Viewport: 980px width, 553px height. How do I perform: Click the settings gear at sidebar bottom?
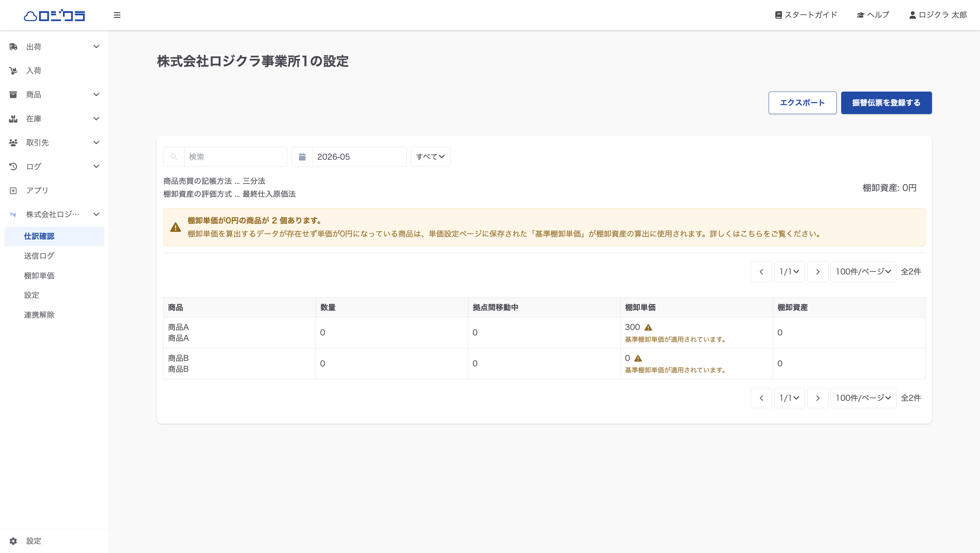point(13,541)
